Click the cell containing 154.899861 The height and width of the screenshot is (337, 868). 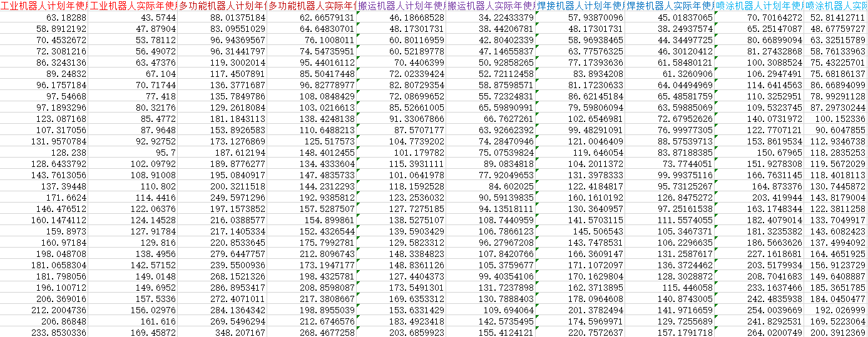[x=312, y=219]
